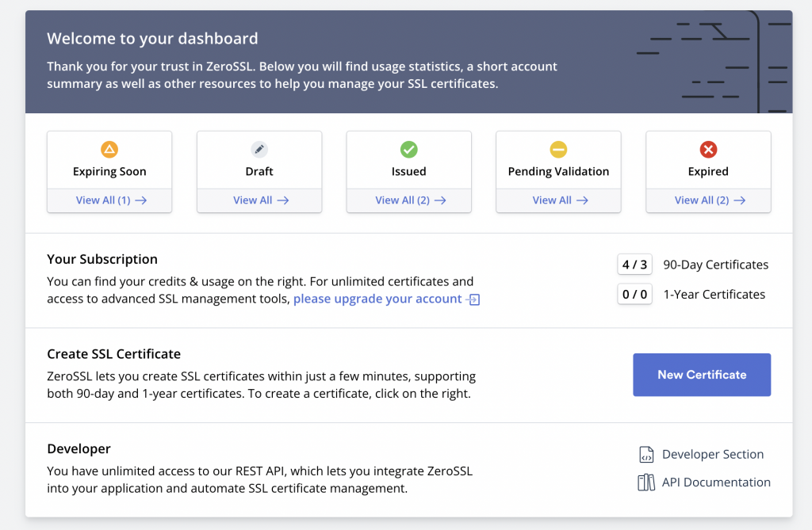
Task: Click the Draft pencil icon
Action: (x=259, y=149)
